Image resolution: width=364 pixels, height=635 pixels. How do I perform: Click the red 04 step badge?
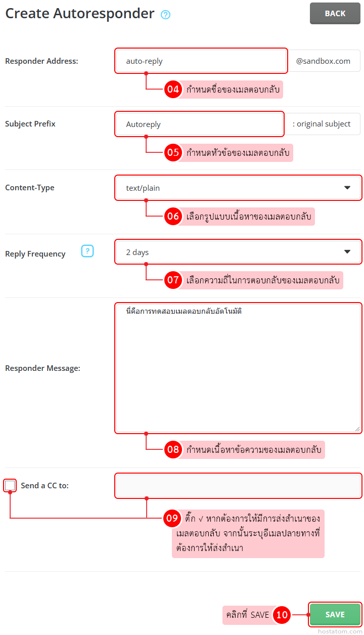pos(173,90)
